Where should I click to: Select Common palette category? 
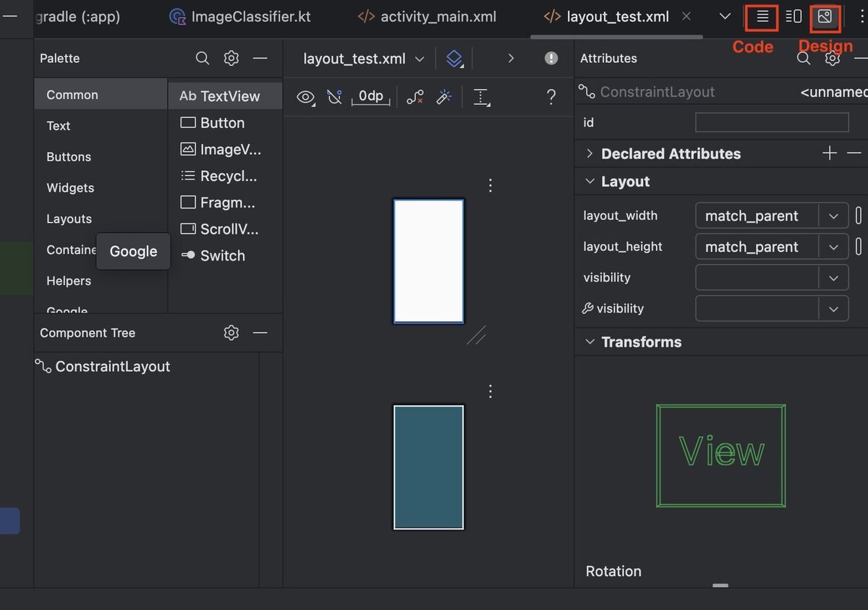click(101, 95)
